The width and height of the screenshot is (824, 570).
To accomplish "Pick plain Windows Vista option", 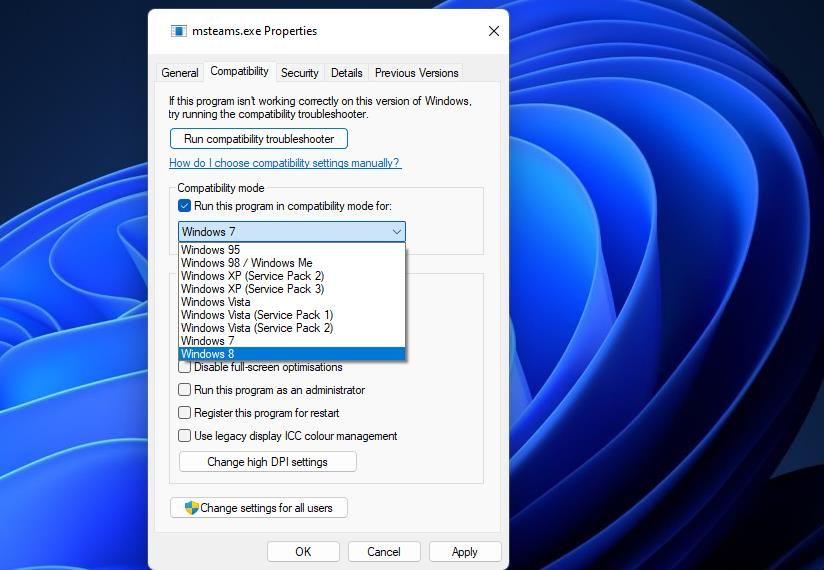I will click(292, 302).
